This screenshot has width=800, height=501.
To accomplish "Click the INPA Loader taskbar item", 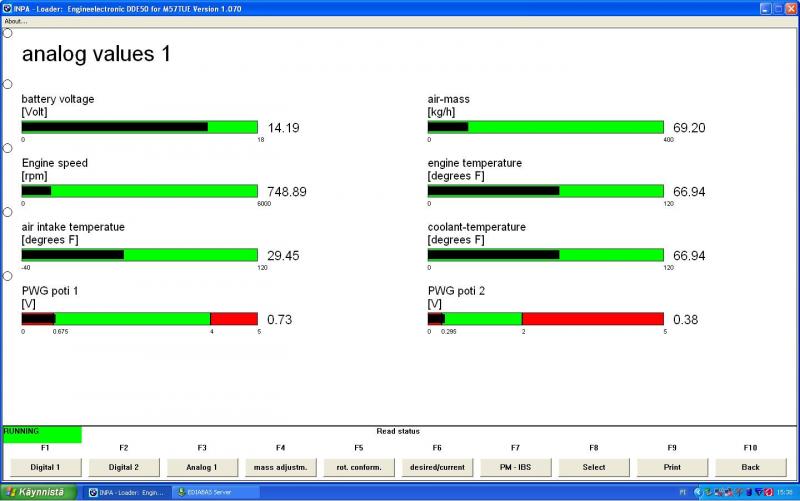I will coord(126,492).
